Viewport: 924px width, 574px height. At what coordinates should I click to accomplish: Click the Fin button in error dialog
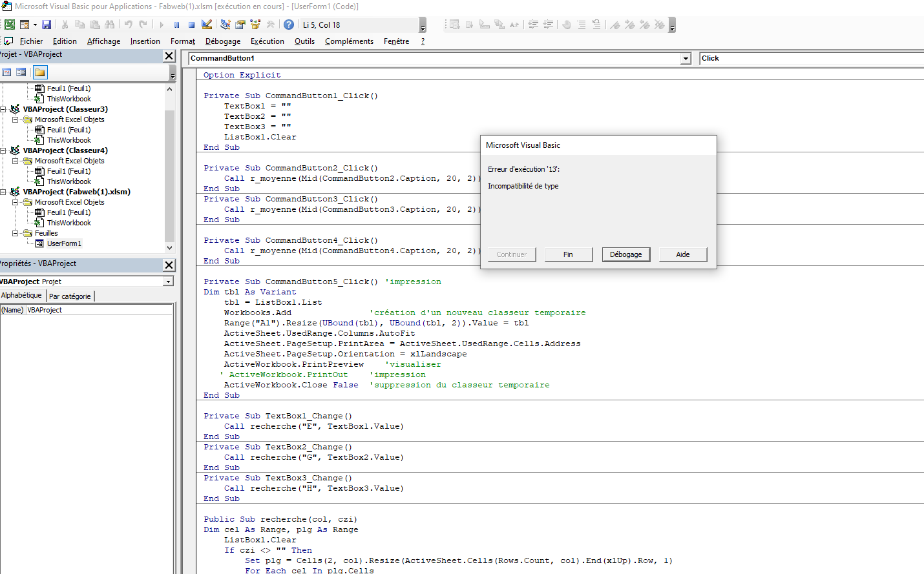(x=568, y=254)
